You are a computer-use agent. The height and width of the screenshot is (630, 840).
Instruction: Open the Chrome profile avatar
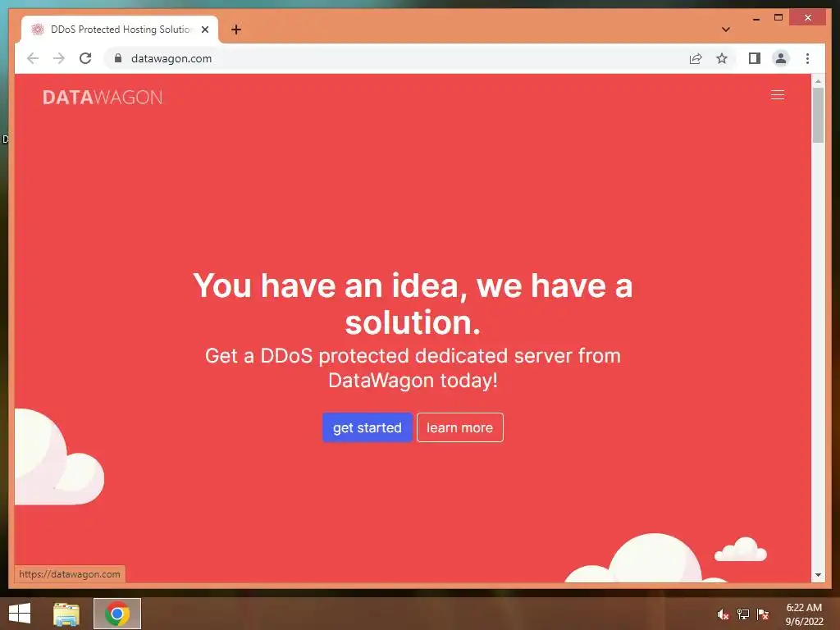click(x=781, y=58)
